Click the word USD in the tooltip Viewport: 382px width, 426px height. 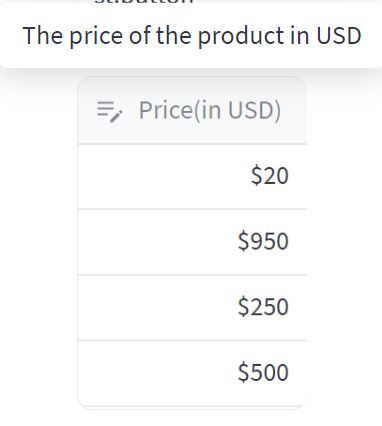point(339,36)
